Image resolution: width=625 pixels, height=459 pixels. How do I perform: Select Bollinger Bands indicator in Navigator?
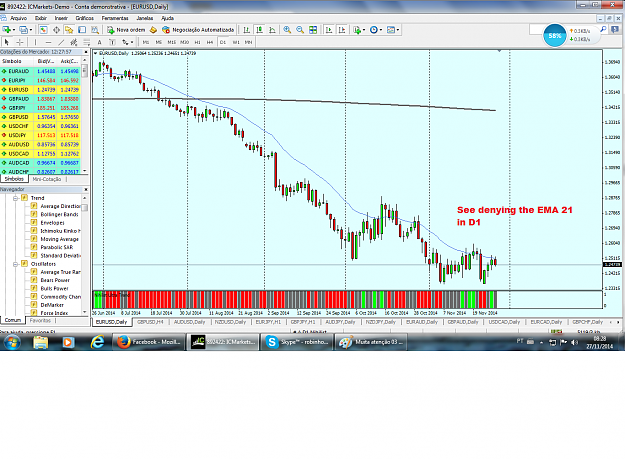point(59,214)
